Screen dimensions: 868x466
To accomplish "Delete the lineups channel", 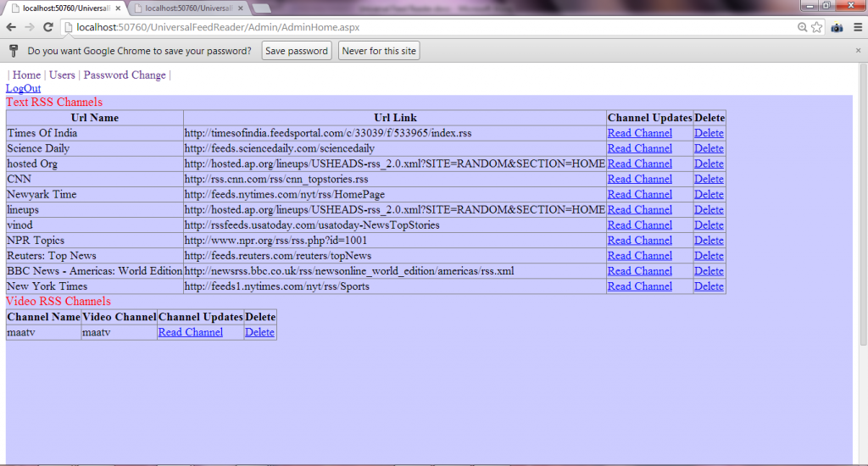I will 709,210.
